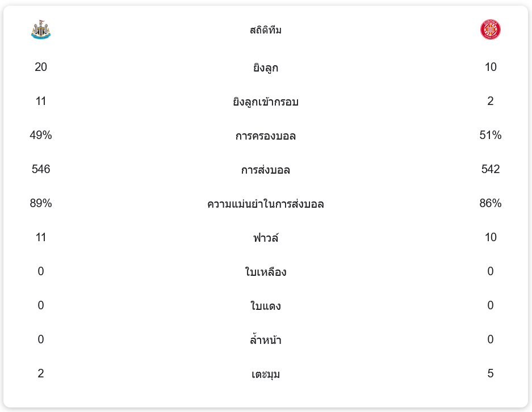Select Girona's 542 passes value
Image resolution: width=532 pixels, height=412 pixels.
coord(491,169)
